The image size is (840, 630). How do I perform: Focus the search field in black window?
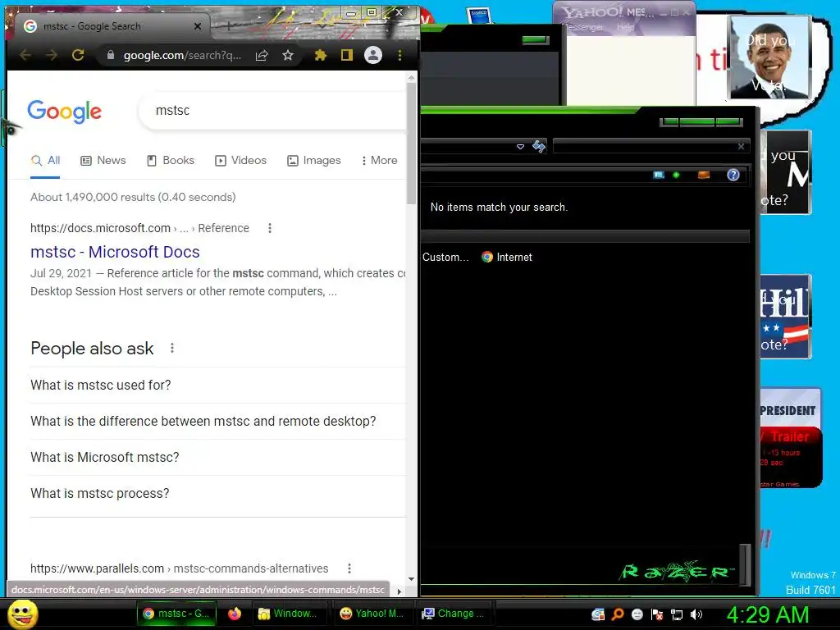[645, 146]
